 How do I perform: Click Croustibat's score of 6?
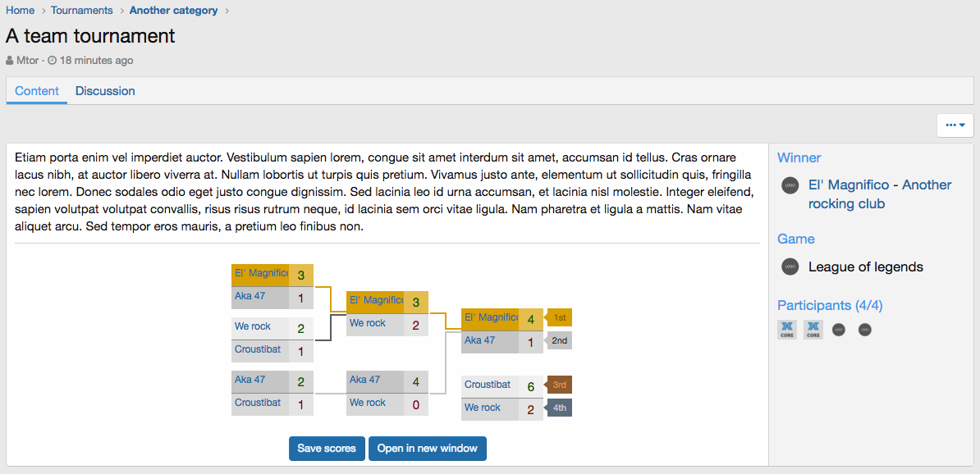[530, 386]
